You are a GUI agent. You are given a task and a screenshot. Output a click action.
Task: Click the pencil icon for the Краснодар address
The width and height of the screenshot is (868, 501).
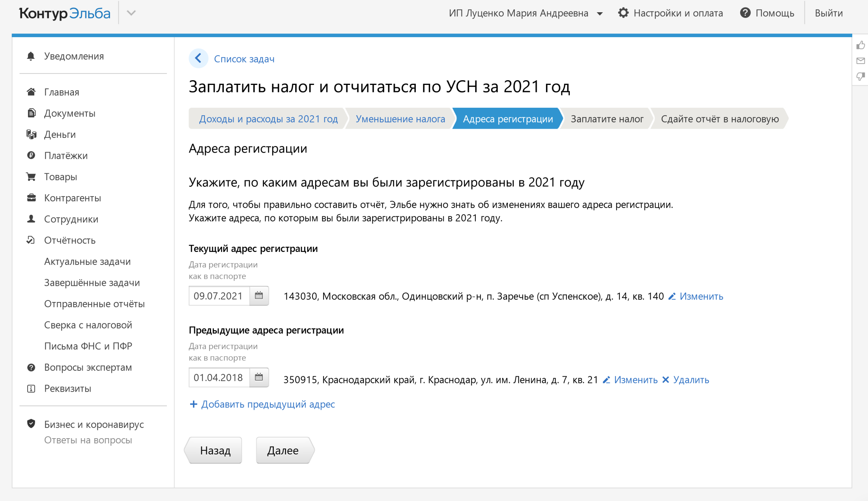[606, 380]
